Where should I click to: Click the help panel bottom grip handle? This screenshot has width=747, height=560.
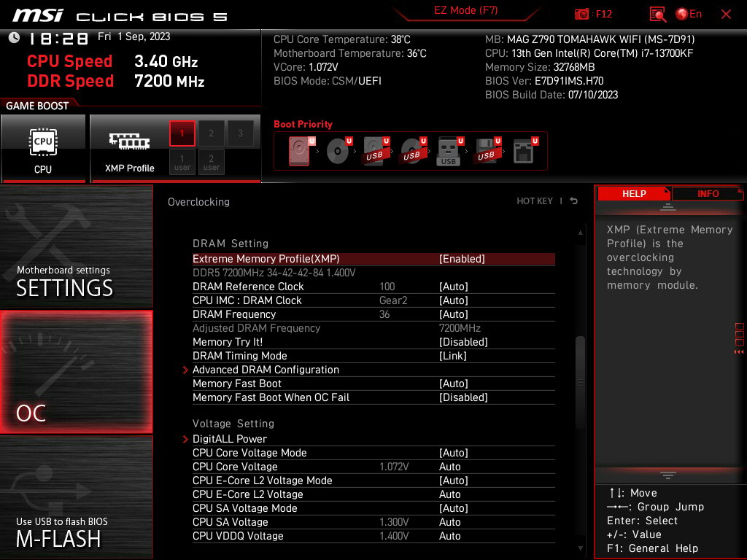pos(668,475)
